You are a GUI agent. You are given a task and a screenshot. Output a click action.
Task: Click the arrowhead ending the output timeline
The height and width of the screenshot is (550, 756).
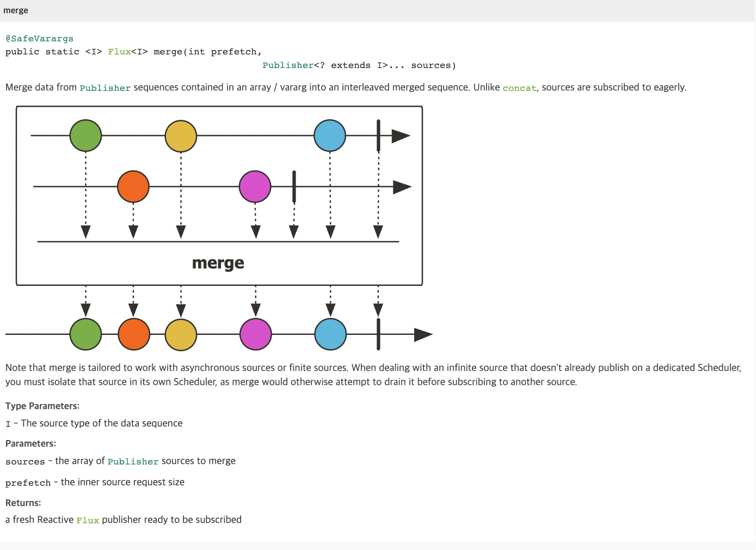[x=422, y=334]
